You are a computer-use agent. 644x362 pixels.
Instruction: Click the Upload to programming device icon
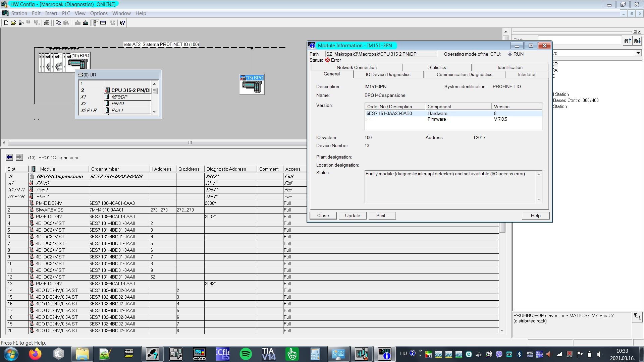tap(86, 23)
